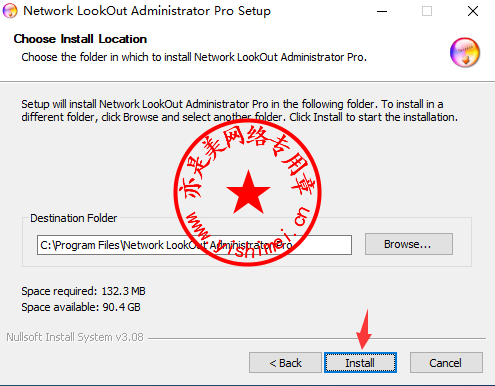Click the setup instructions paragraph
Image resolution: width=495 pixels, height=386 pixels.
(x=240, y=111)
